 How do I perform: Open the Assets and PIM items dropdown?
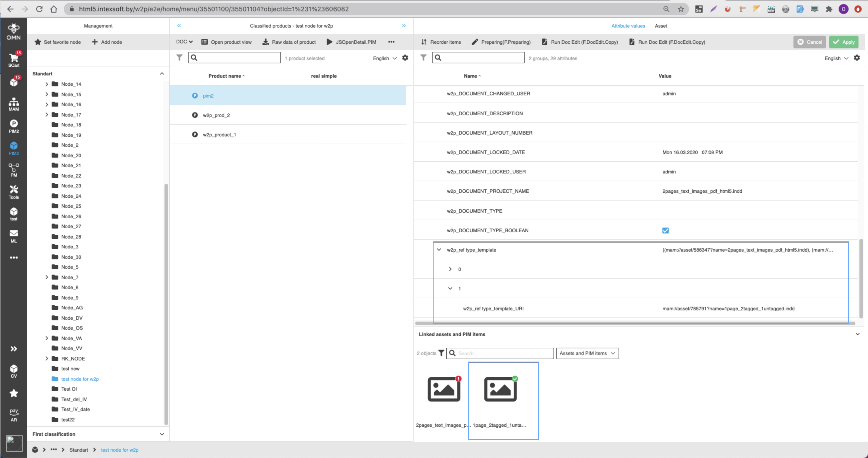[x=587, y=353]
